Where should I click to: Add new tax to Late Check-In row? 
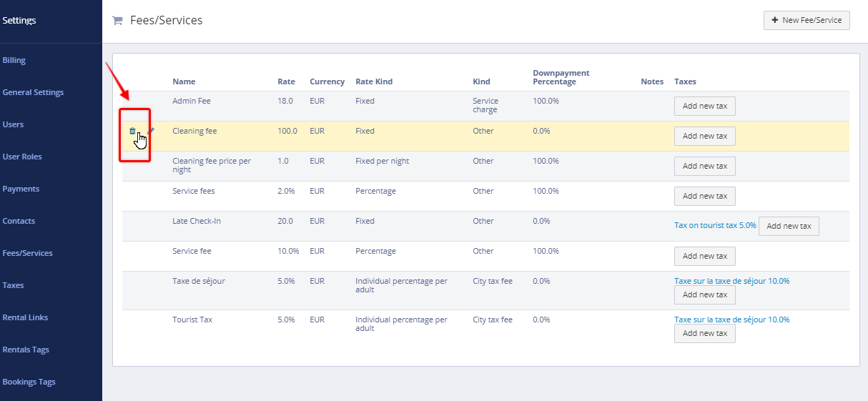click(789, 226)
